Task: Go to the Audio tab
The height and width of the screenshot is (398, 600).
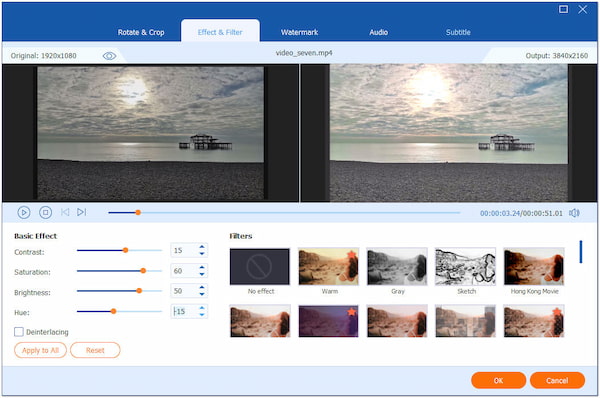Action: [378, 33]
